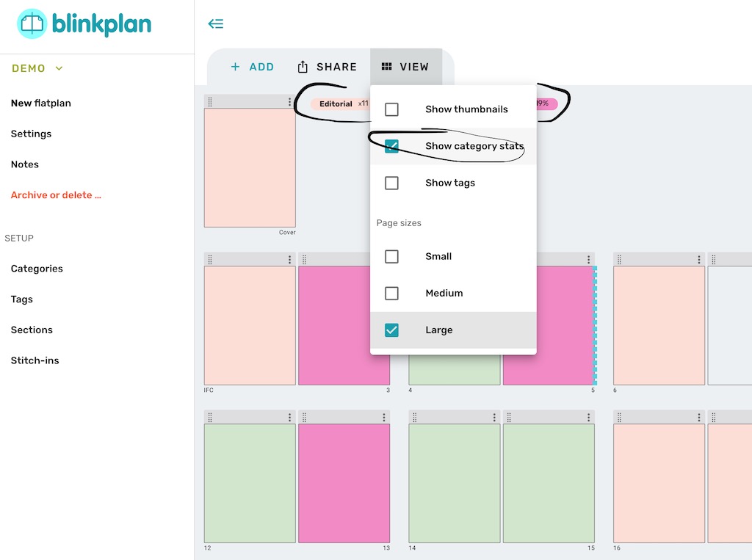Collapse the sidebar with the left arrow icon
This screenshot has height=560, width=752.
[215, 23]
